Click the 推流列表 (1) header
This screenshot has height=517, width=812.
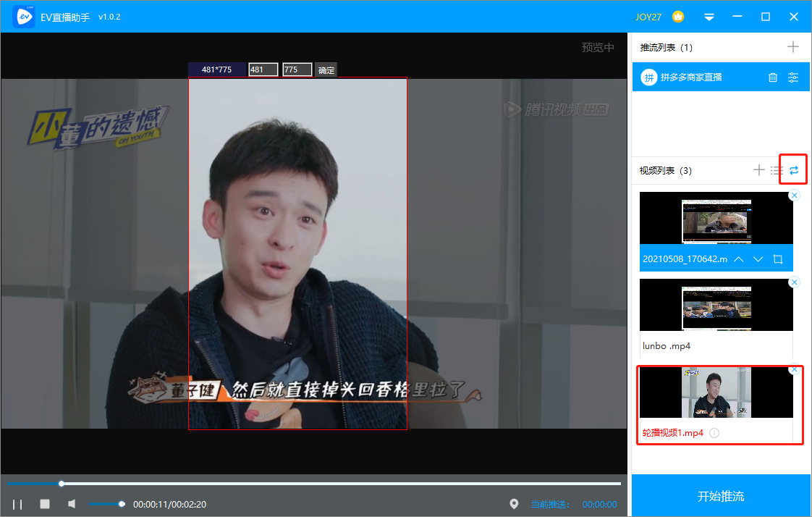[x=666, y=48]
